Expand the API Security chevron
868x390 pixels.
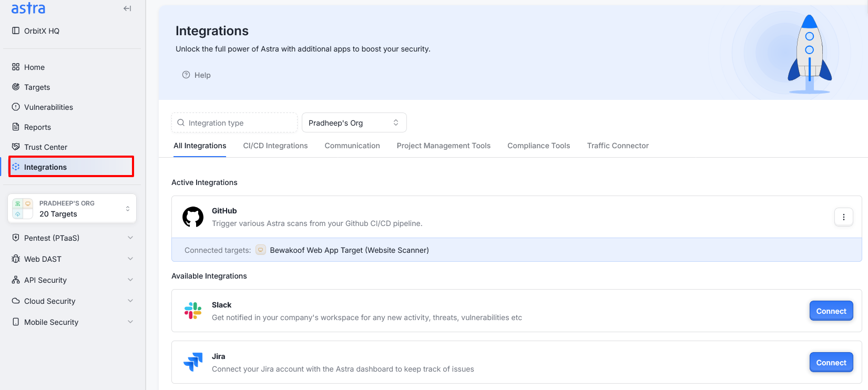tap(130, 280)
